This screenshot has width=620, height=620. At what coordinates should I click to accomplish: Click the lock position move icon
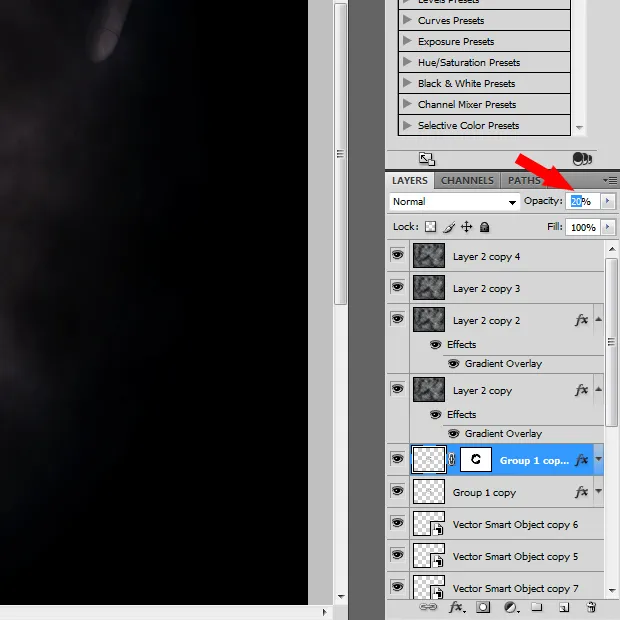point(466,227)
